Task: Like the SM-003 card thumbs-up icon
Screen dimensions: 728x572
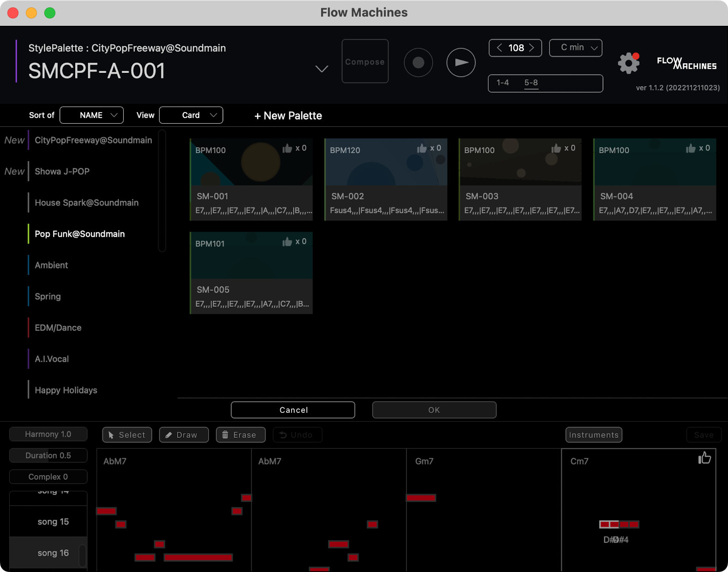Action: coord(556,148)
